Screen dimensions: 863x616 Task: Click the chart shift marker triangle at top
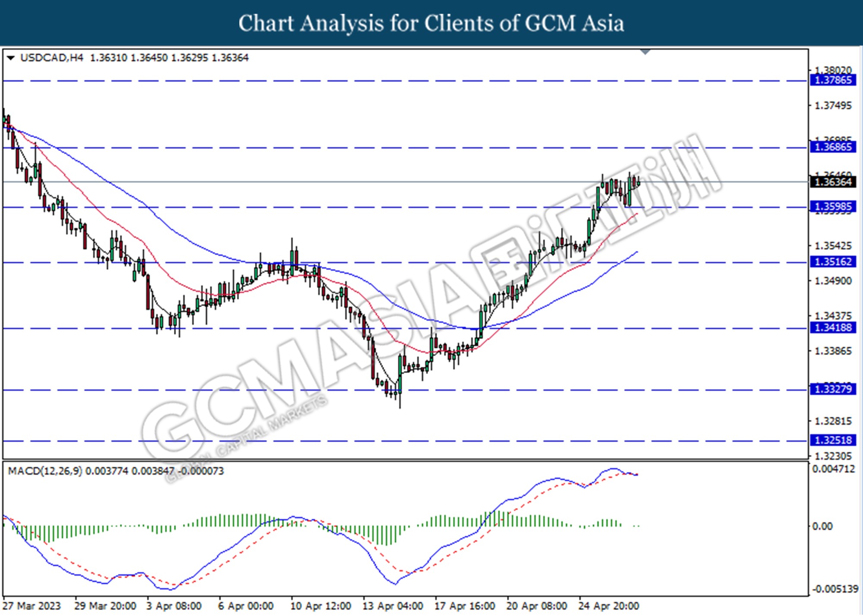pyautogui.click(x=645, y=52)
